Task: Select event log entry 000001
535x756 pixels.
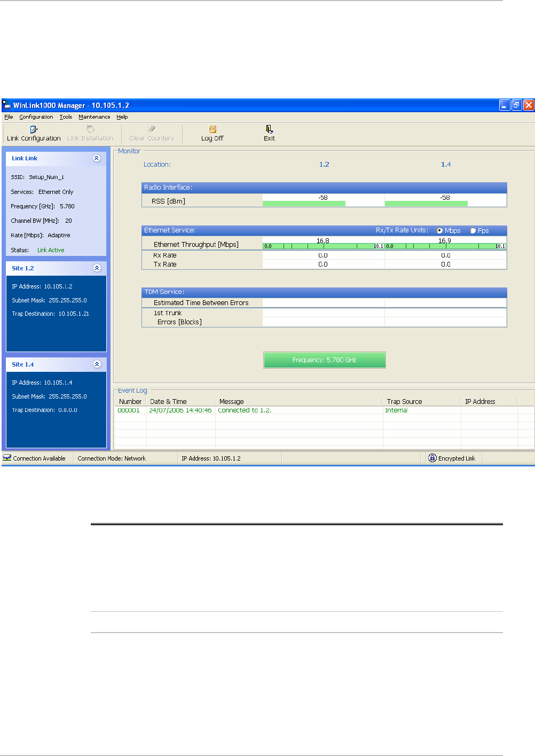Action: pos(129,410)
